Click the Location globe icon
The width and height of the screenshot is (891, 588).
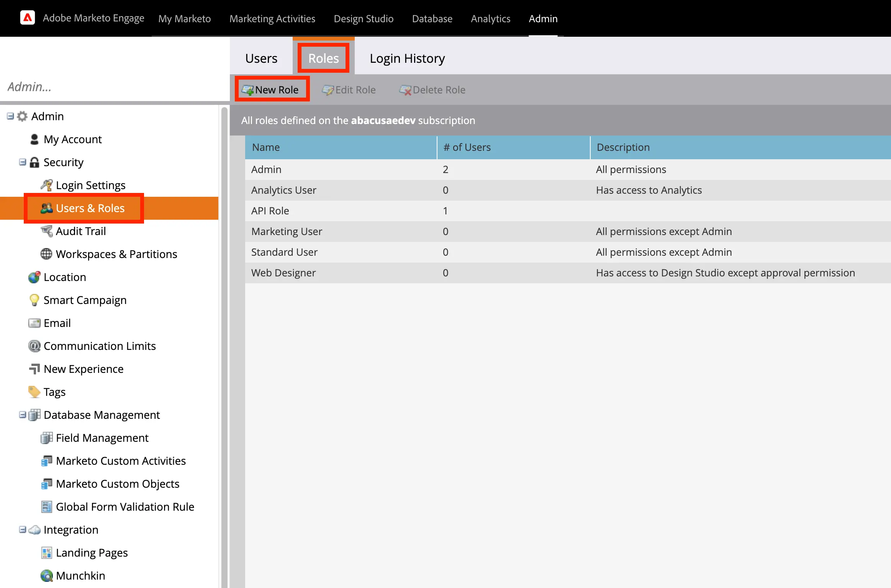[34, 277]
